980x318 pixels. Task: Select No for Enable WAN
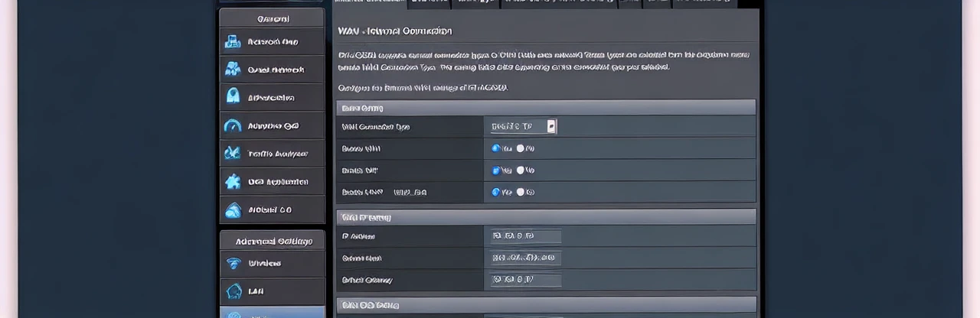(x=521, y=148)
